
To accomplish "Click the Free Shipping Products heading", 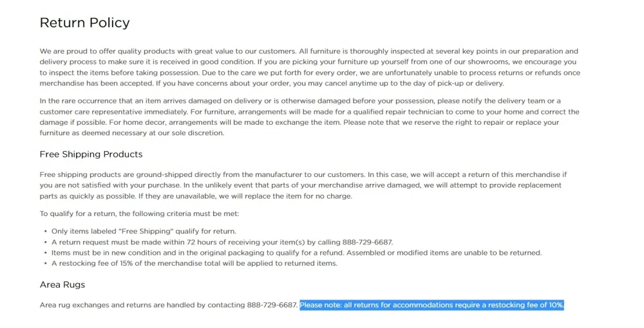I will (x=91, y=154).
